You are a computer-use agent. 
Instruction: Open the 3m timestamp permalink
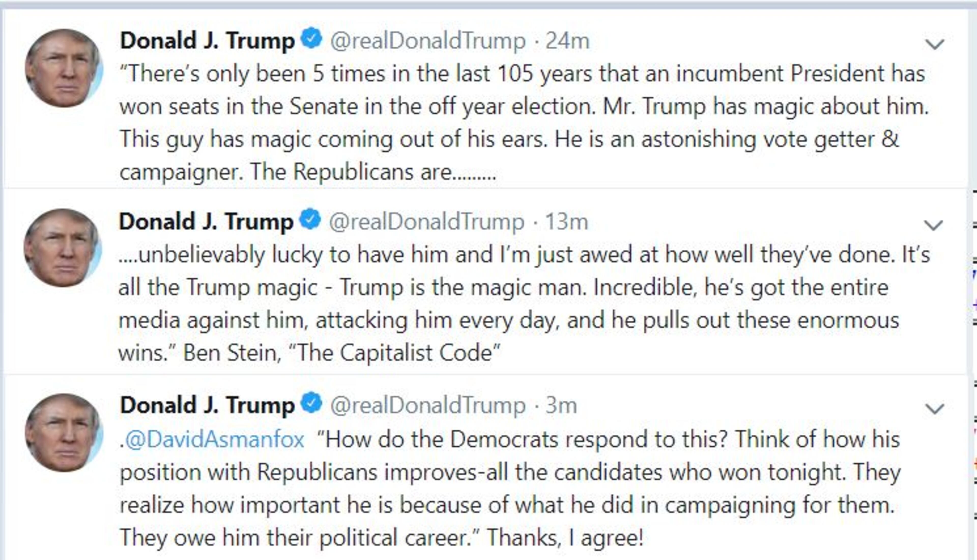(x=561, y=405)
